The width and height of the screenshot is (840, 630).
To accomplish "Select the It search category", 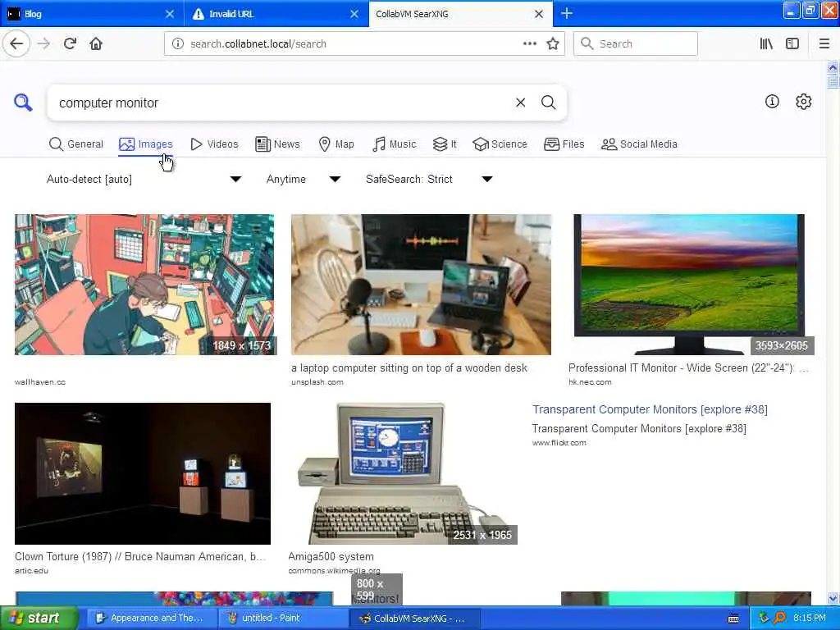I will [445, 144].
